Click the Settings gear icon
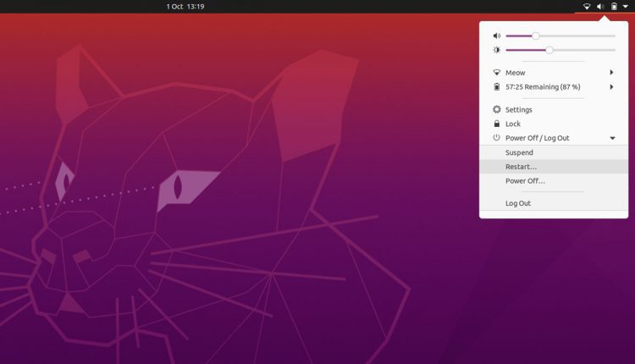The image size is (635, 364). tap(496, 109)
